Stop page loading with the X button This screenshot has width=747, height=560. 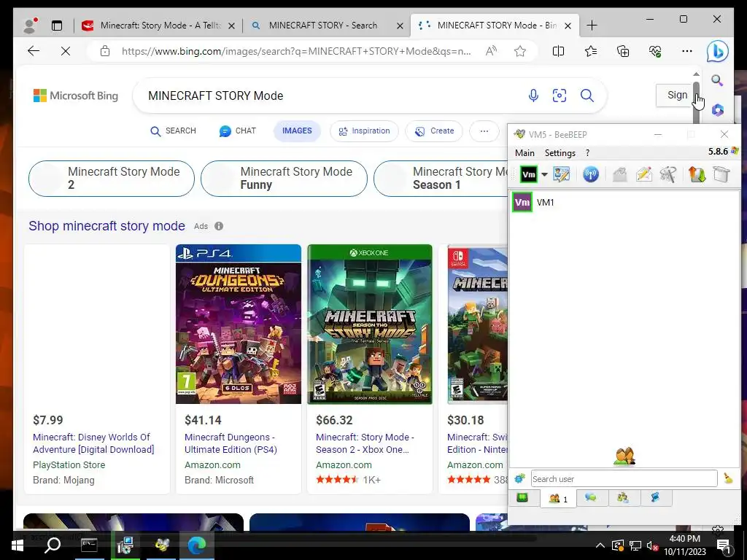tap(66, 51)
